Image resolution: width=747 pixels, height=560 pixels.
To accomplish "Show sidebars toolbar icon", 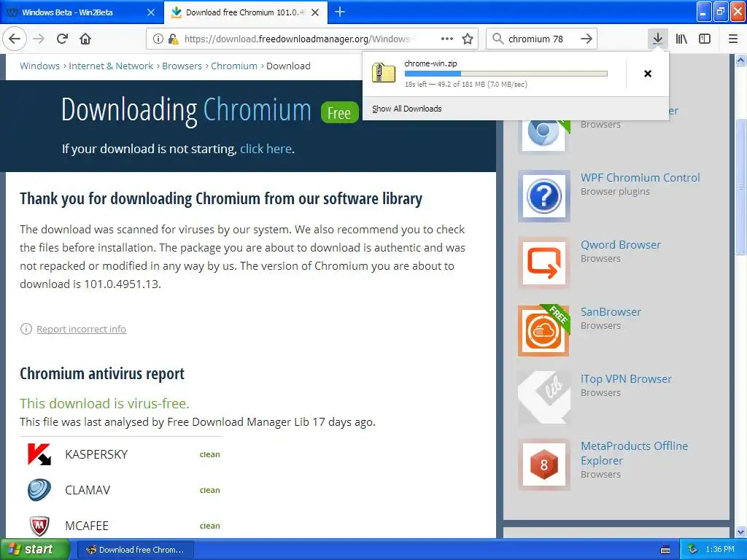I will coord(705,39).
